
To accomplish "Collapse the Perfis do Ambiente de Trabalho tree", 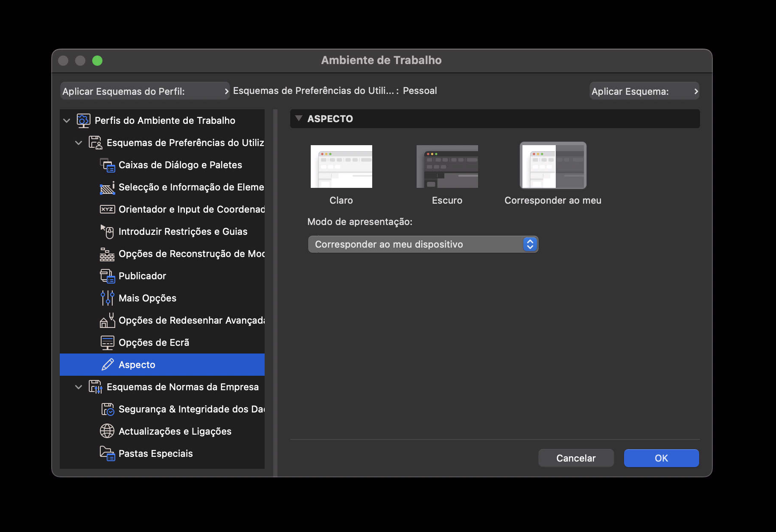I will point(67,120).
